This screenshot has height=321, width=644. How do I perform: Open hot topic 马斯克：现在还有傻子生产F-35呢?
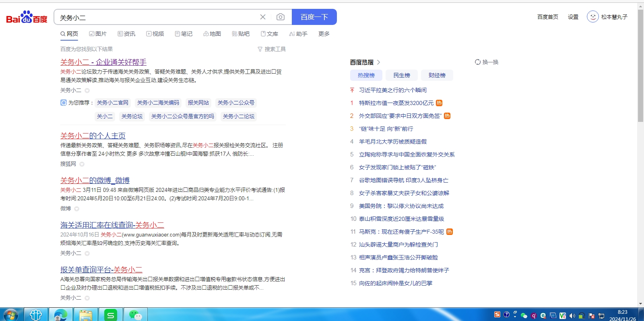[402, 232]
